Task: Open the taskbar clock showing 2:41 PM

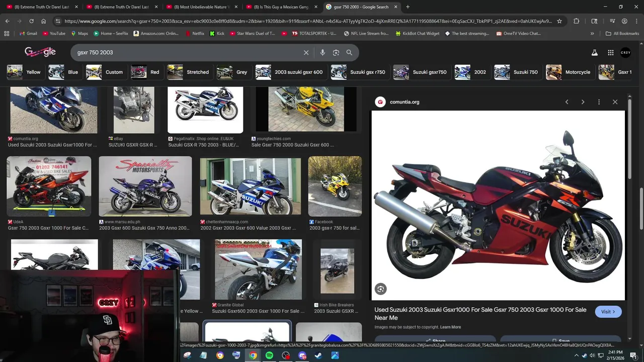Action: (615, 355)
